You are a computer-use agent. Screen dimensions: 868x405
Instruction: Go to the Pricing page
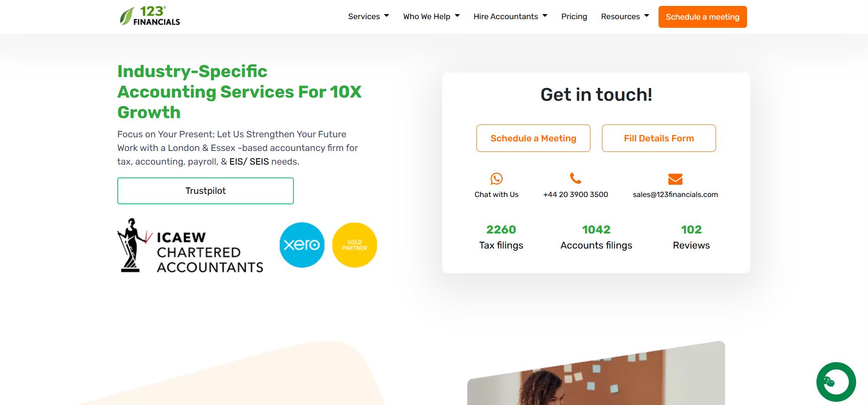pyautogui.click(x=574, y=16)
